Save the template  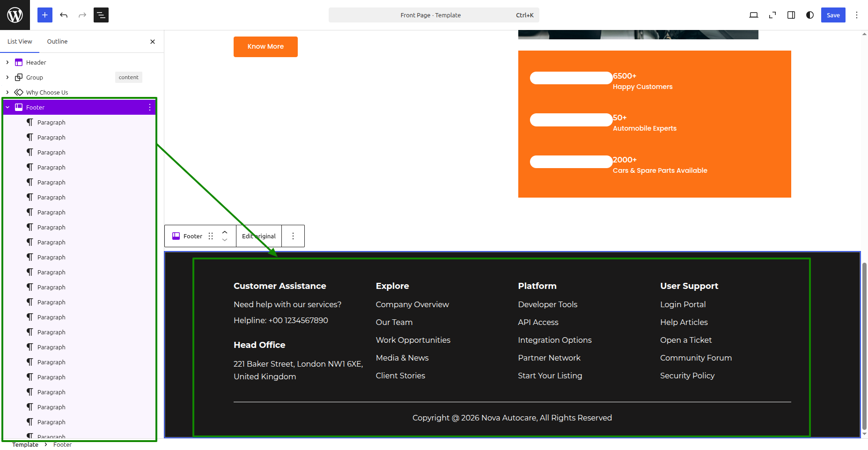pyautogui.click(x=833, y=15)
